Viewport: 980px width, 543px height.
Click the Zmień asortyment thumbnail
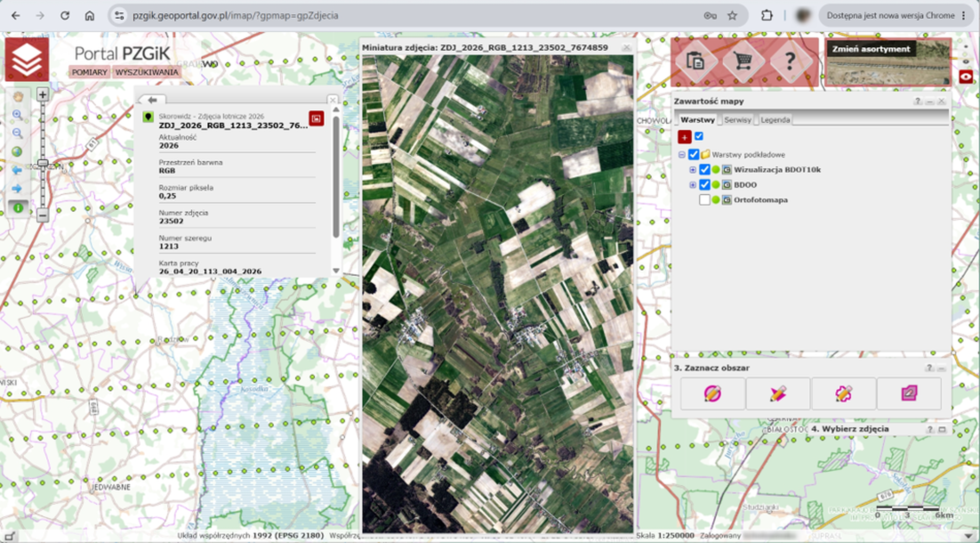(x=888, y=62)
